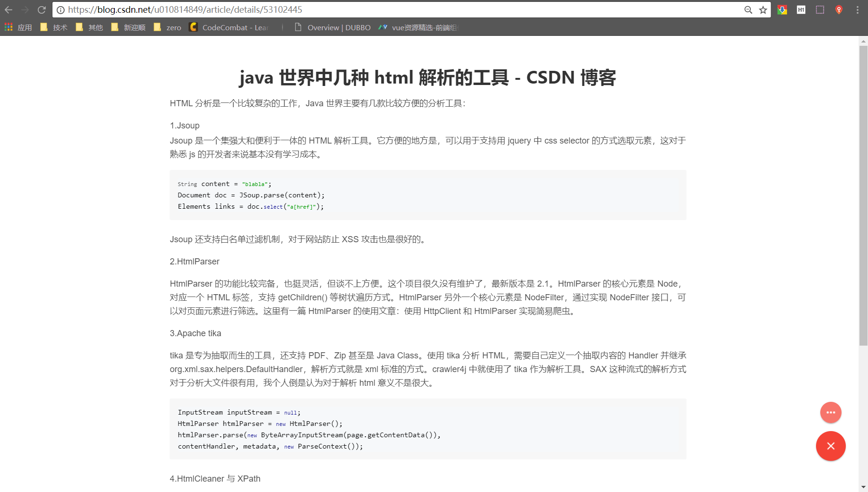This screenshot has height=492, width=868.
Task: Open the red map pin extension
Action: [839, 9]
